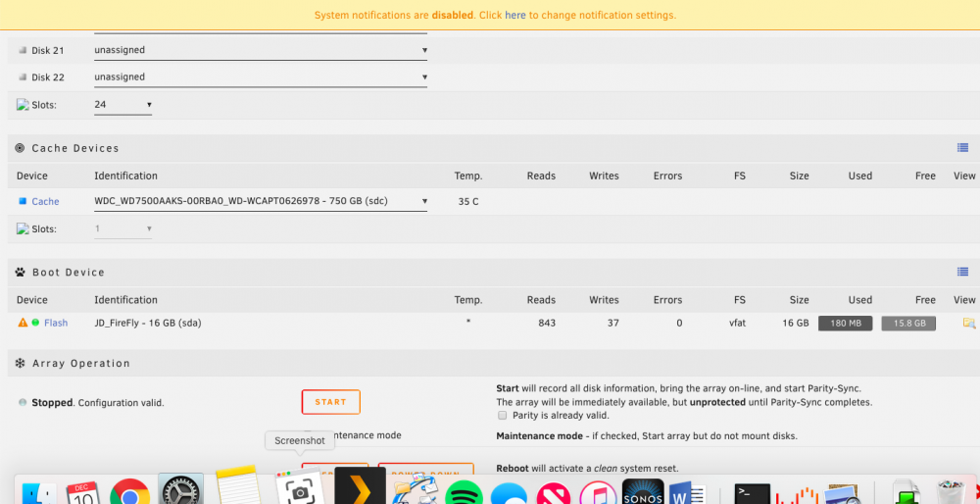Launch Sonos from the dock

[x=643, y=491]
